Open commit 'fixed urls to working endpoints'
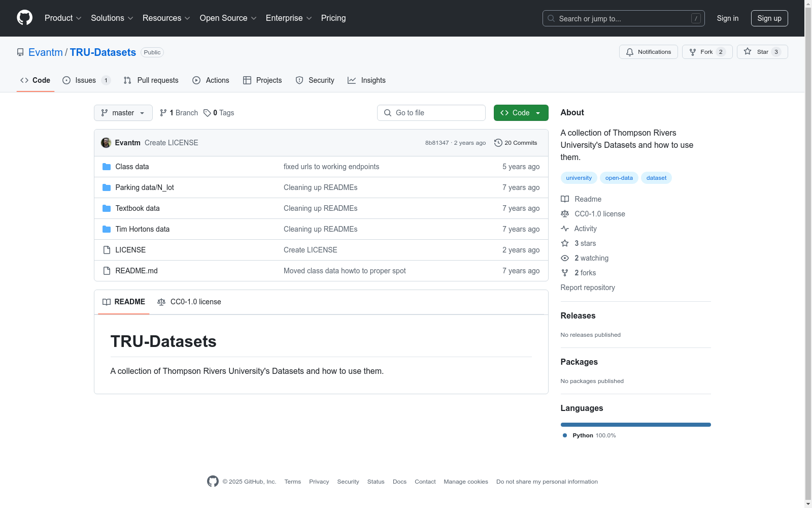812x508 pixels. pos(331,167)
